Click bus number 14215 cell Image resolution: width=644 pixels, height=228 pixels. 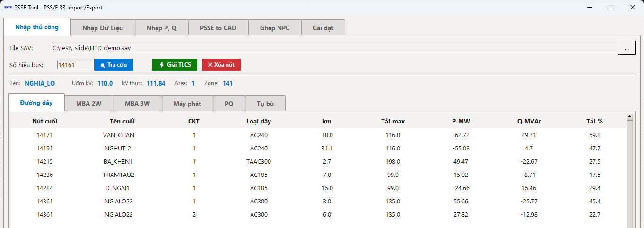point(45,161)
